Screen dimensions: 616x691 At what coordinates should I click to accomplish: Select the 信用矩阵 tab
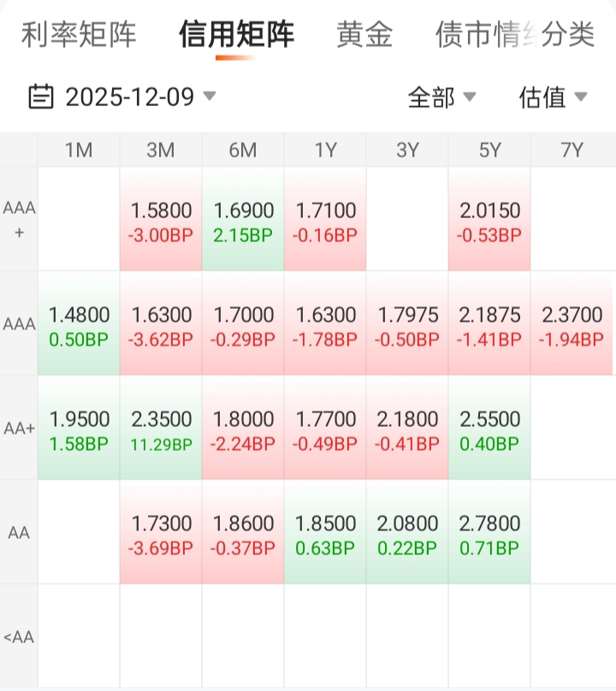[236, 35]
